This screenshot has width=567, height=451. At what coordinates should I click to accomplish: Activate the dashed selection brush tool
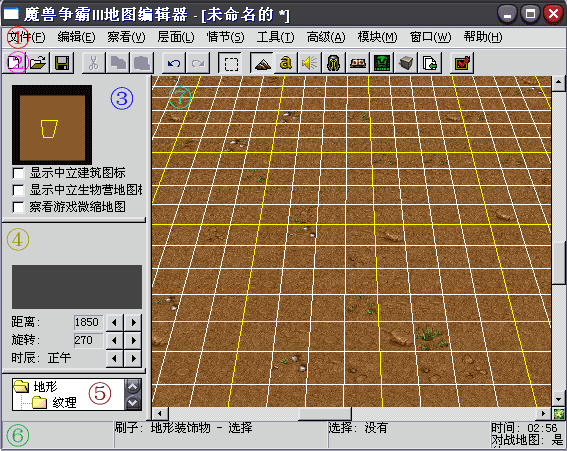click(231, 63)
